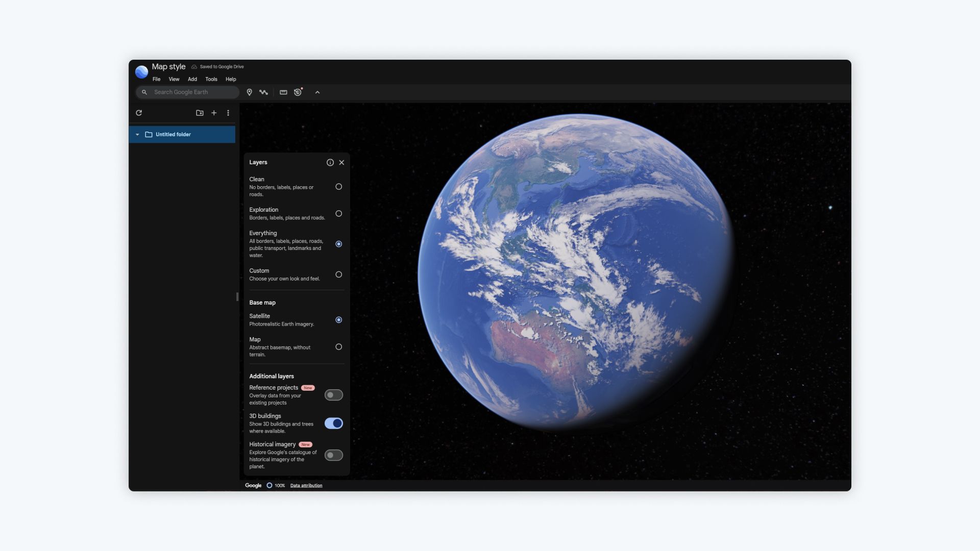
Task: Click the Map style project title
Action: tap(168, 67)
